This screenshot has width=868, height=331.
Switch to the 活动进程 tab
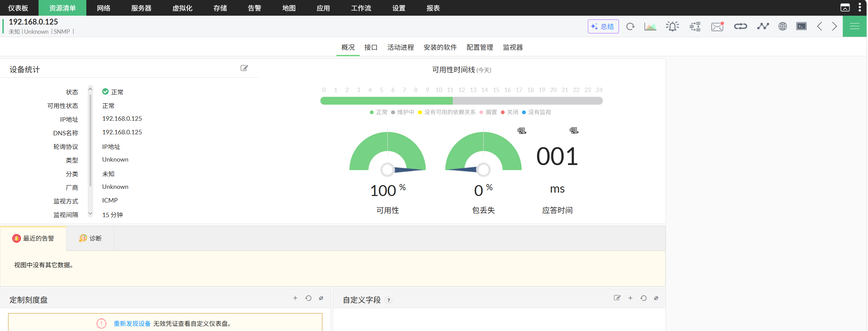pos(401,47)
